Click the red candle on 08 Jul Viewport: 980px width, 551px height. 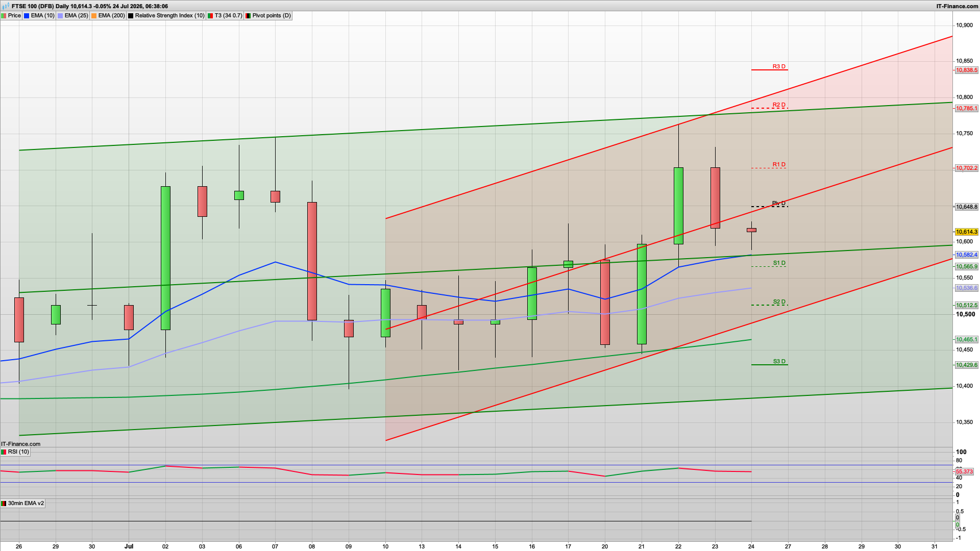pos(312,261)
